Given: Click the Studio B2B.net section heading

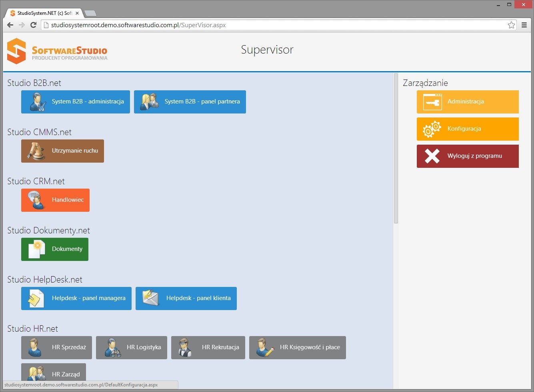Looking at the screenshot, I should tap(34, 83).
